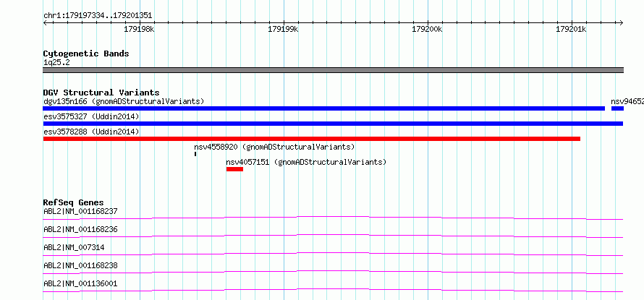Select the ABL2|NM_001168237 gene label

pyautogui.click(x=80, y=212)
